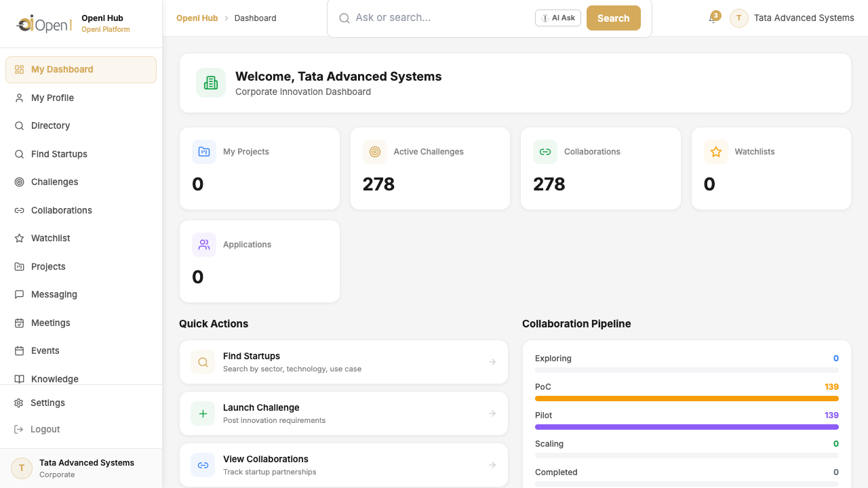868x488 pixels.
Task: Click the My Projects folder icon on its card
Action: click(x=204, y=152)
